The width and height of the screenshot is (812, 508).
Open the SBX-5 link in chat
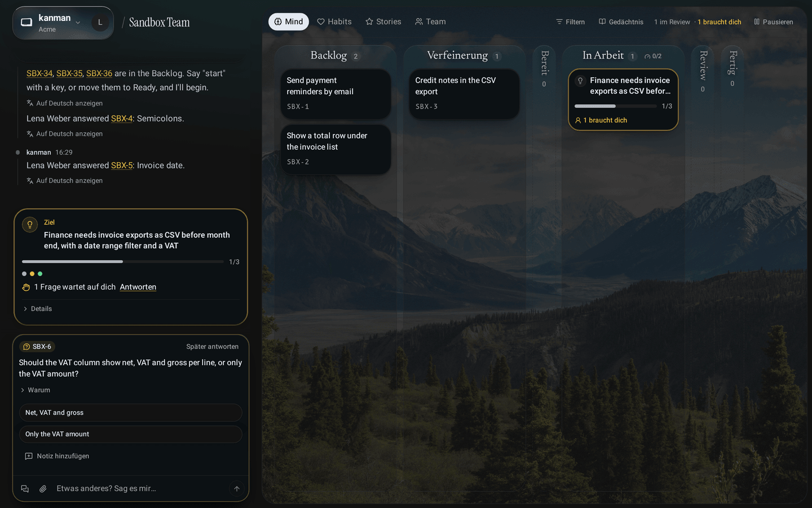pos(122,165)
